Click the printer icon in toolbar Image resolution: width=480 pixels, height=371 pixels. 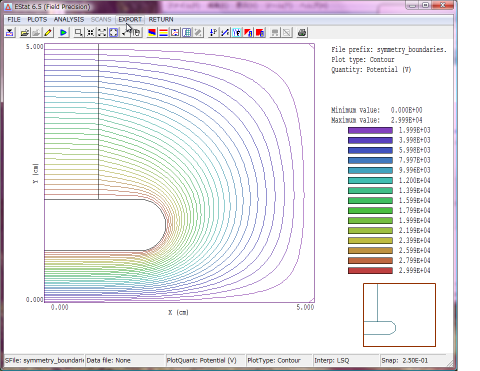tap(302, 33)
